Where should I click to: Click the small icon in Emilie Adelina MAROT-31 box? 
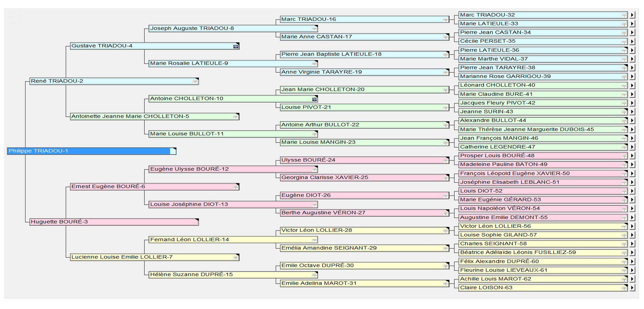(x=445, y=284)
